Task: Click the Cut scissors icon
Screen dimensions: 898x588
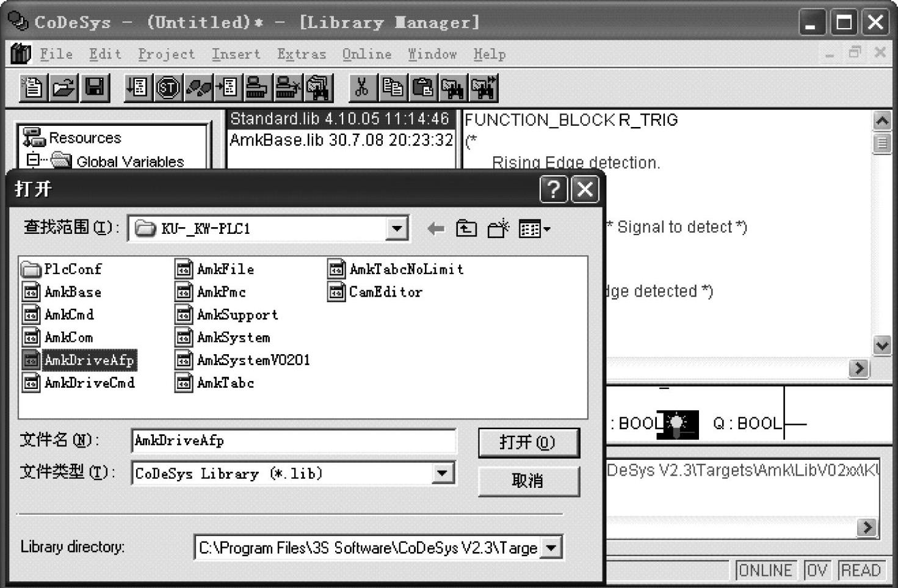Action: coord(362,88)
